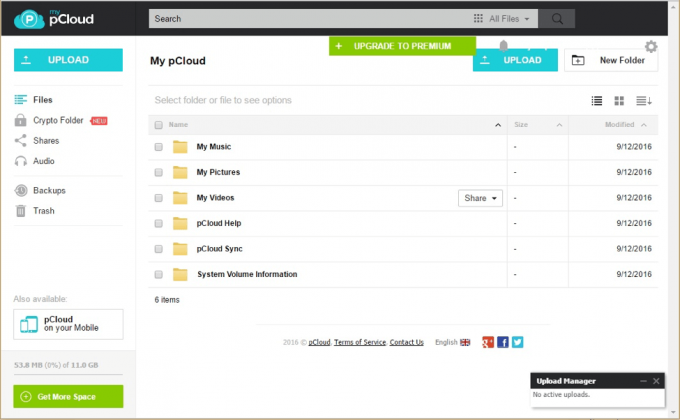The height and width of the screenshot is (420, 680).
Task: Open Facebook social icon
Action: click(503, 342)
